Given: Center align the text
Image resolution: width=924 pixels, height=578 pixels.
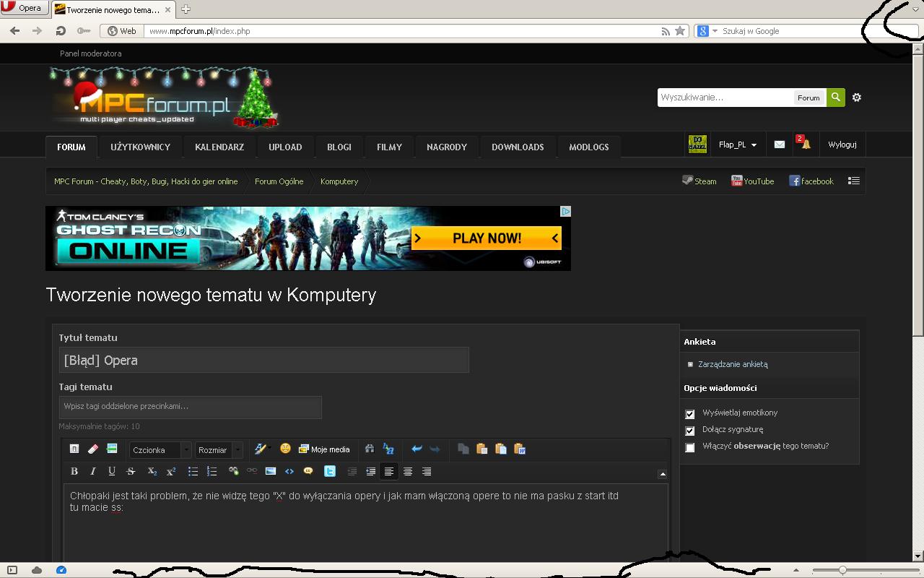Looking at the screenshot, I should click(408, 471).
